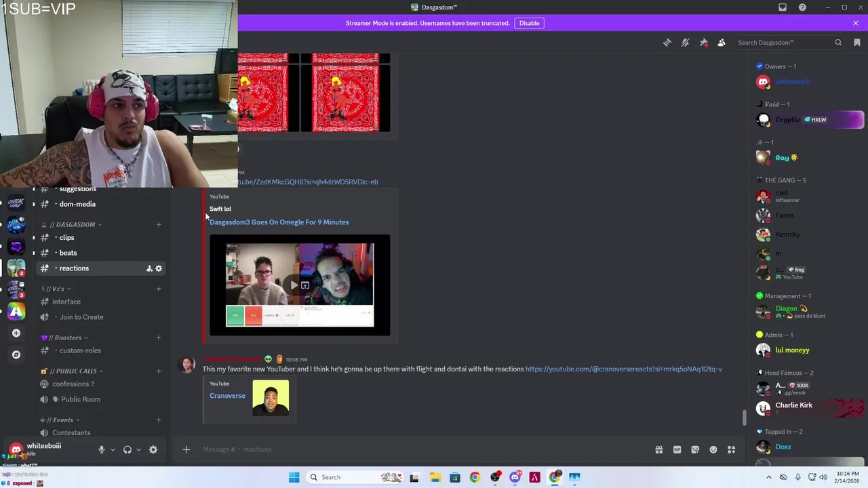
Task: Open the sticker picker icon
Action: click(x=695, y=449)
